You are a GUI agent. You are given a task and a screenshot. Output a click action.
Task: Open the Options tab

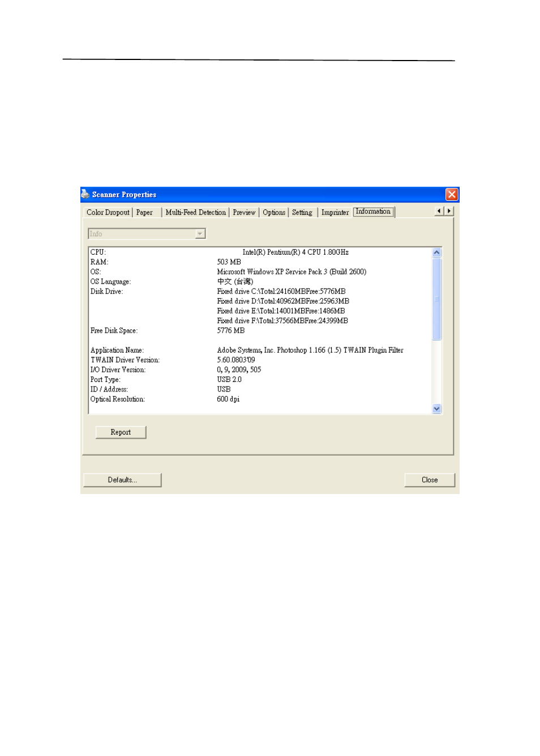274,213
